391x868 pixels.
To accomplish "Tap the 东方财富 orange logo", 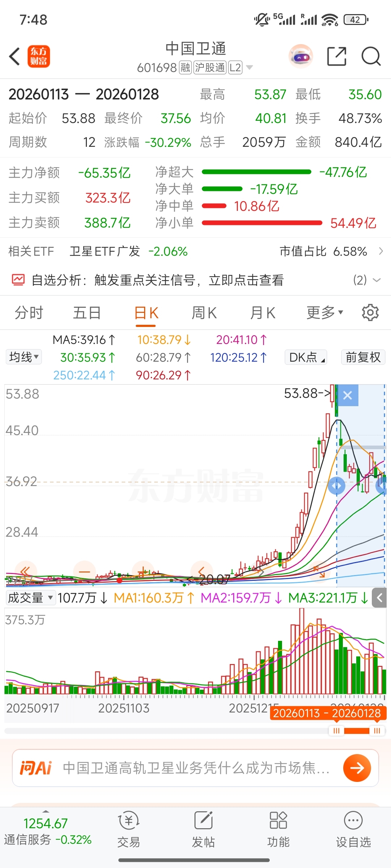I will 39,56.
